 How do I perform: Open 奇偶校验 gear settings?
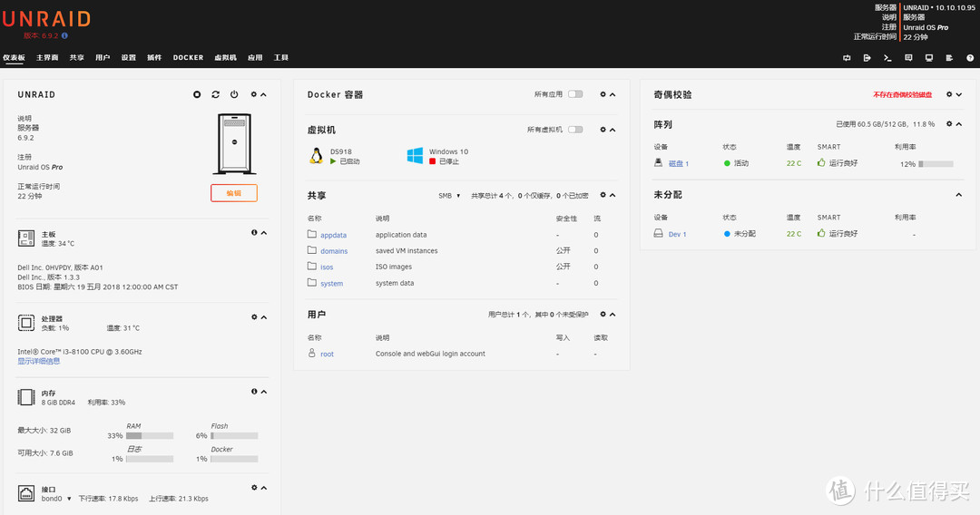[949, 94]
